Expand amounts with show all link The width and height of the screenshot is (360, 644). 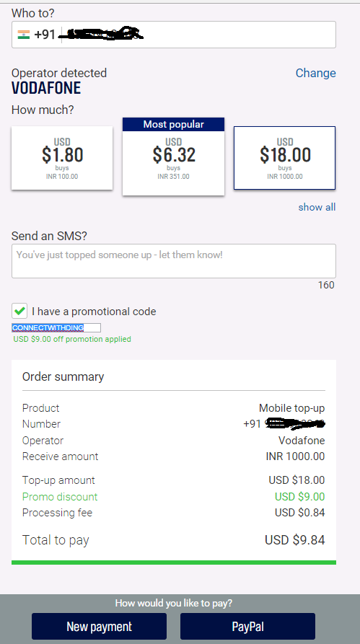click(x=317, y=207)
